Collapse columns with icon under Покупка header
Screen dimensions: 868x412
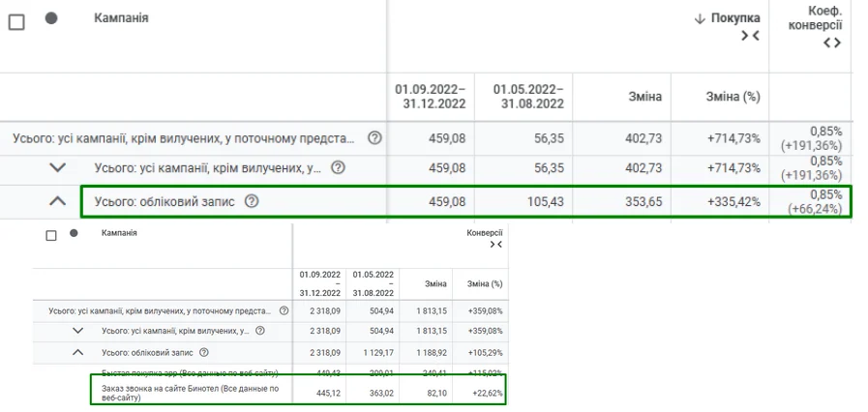tap(750, 36)
